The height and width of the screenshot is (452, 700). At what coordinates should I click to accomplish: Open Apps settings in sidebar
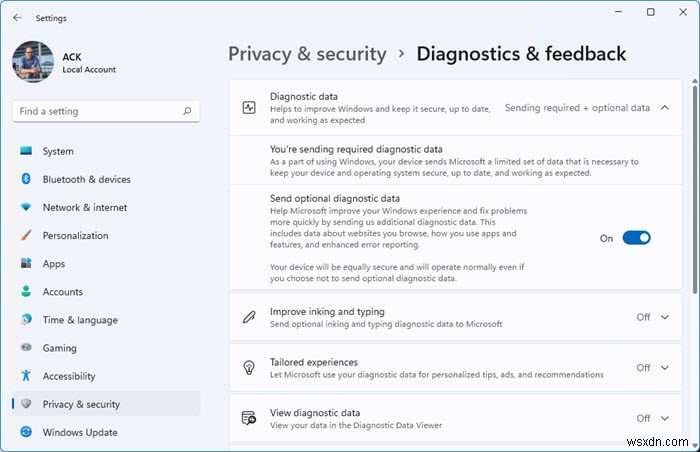[54, 264]
